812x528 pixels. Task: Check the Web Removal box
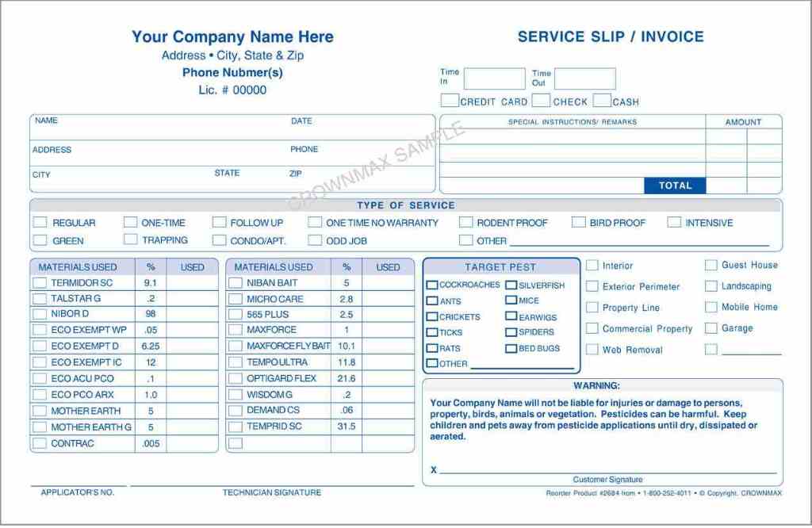tap(592, 350)
